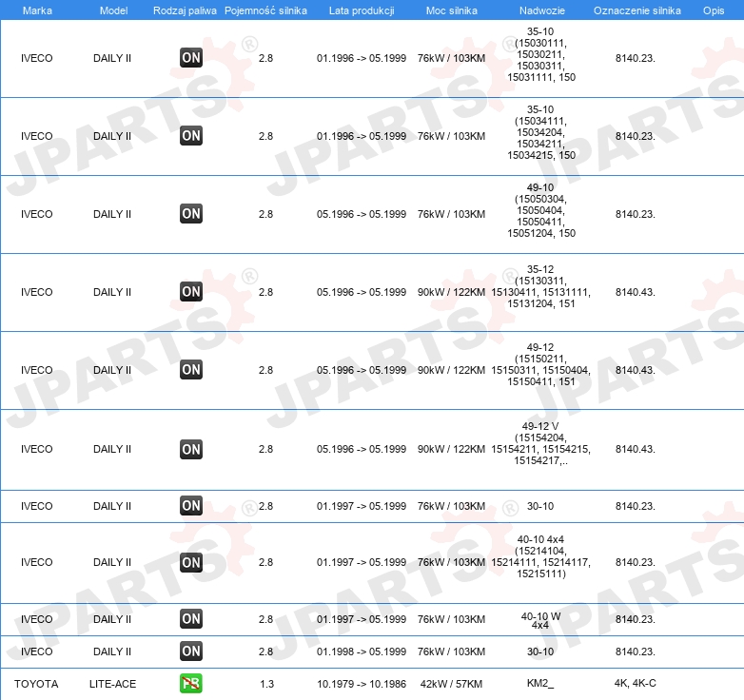Click the ON diesel icon in the 49-12 V row
This screenshot has height=700, width=744.
click(191, 449)
